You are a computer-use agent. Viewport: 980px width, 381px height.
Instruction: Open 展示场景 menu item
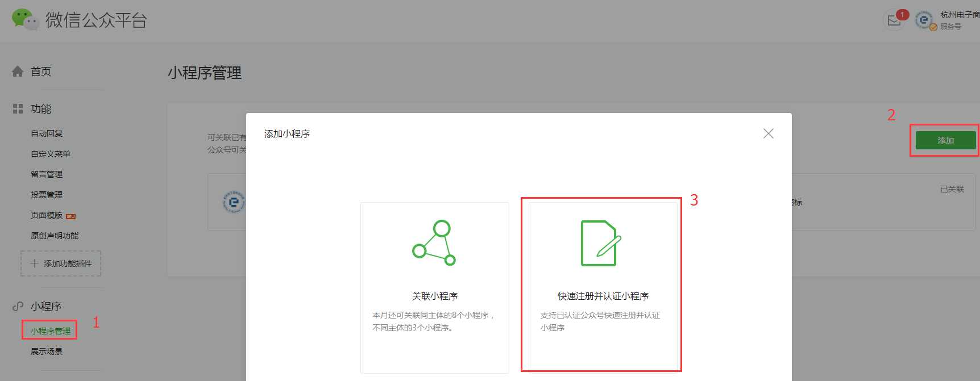[x=47, y=351]
